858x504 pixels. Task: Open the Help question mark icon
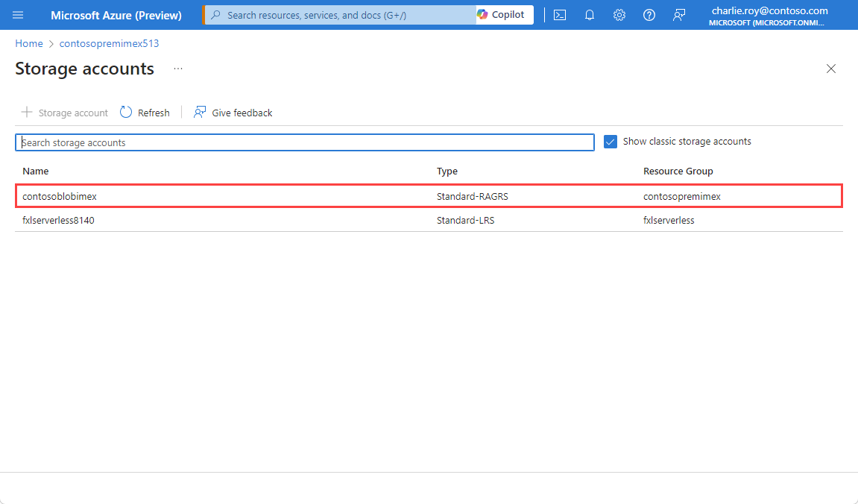pyautogui.click(x=649, y=15)
